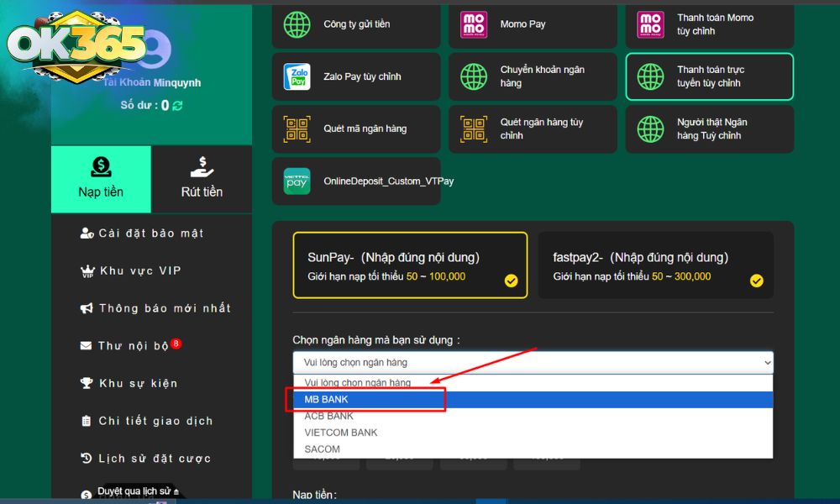Click the Momo Pay logo icon
The width and height of the screenshot is (840, 504).
pos(474,24)
